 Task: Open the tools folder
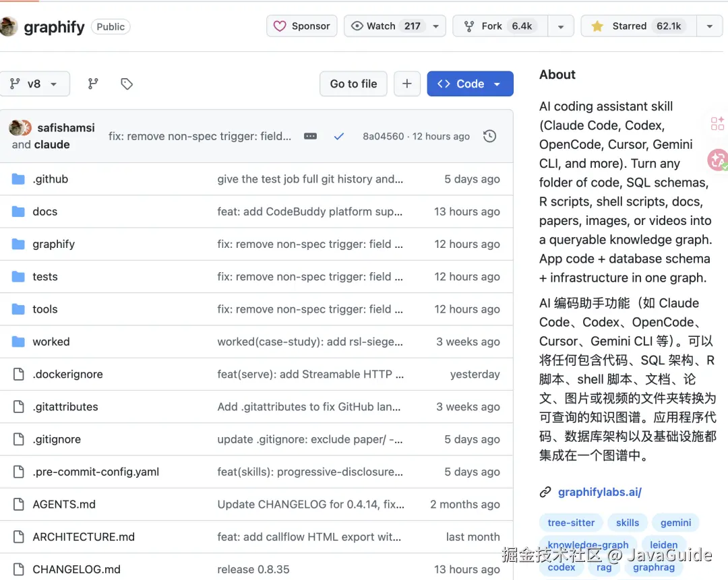tap(45, 309)
